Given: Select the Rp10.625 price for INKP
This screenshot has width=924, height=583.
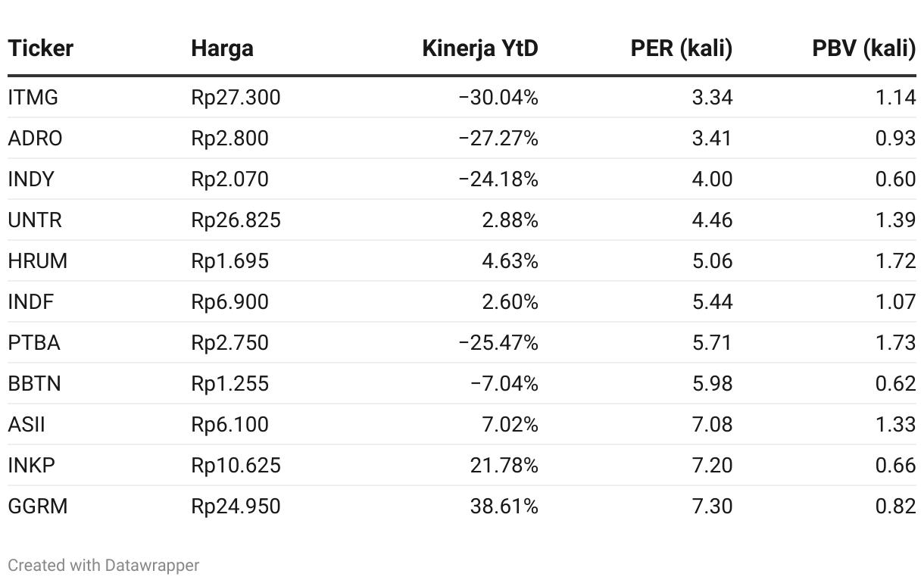Looking at the screenshot, I should point(236,465).
